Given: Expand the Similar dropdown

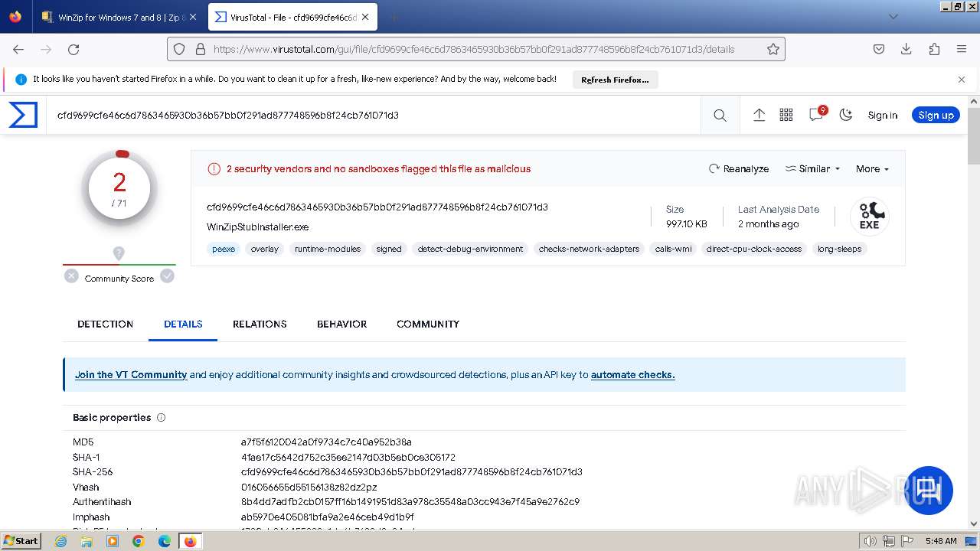Looking at the screenshot, I should click(812, 168).
